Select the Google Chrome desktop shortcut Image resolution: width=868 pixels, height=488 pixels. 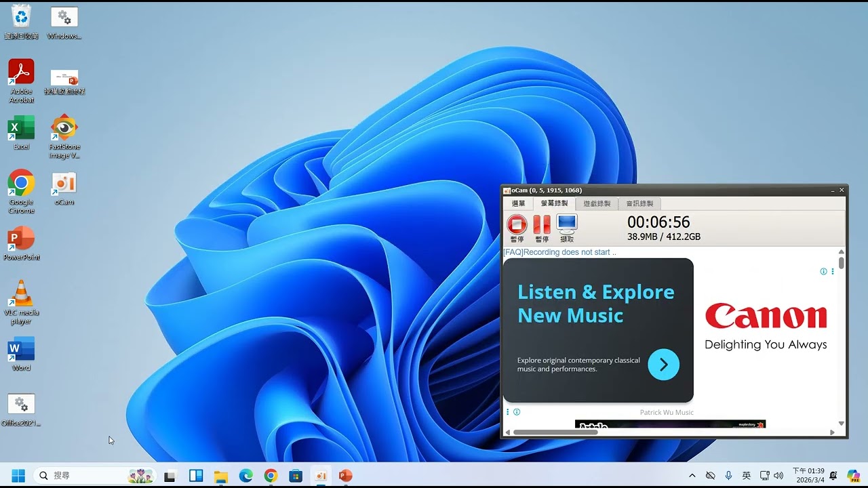(21, 191)
